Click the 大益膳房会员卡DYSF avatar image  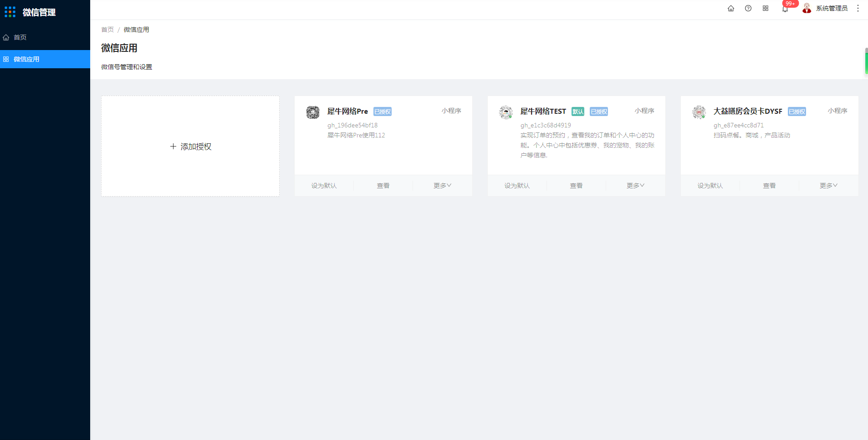(x=699, y=112)
